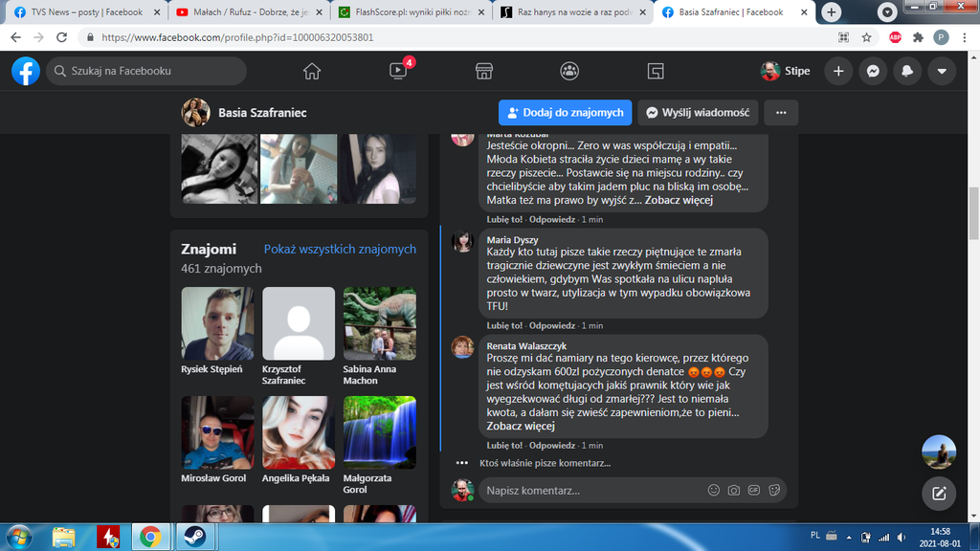Image resolution: width=980 pixels, height=551 pixels.
Task: Open Marketplace store icon
Action: coord(484,71)
